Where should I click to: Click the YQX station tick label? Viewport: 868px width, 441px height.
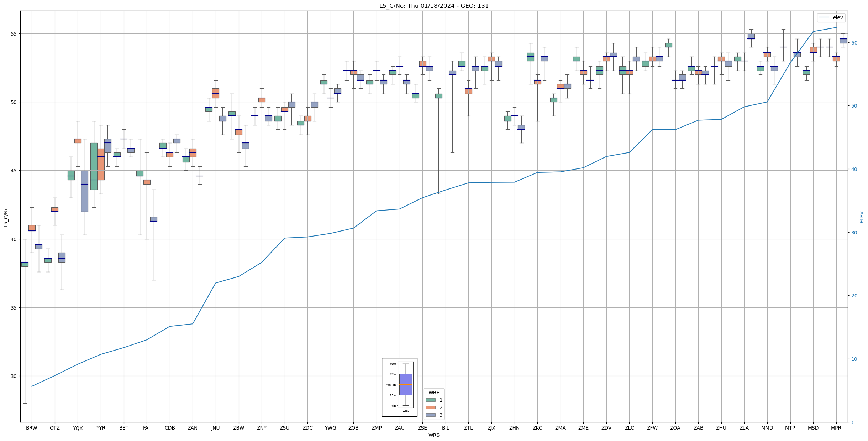[78, 428]
